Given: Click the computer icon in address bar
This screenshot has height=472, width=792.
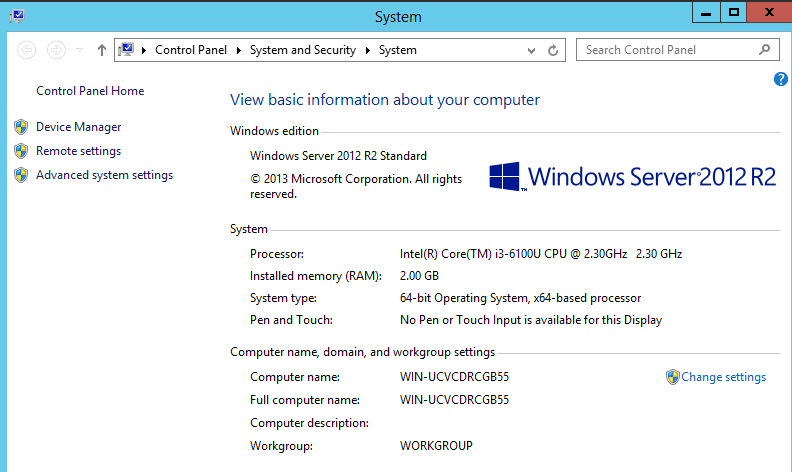Looking at the screenshot, I should pos(126,50).
